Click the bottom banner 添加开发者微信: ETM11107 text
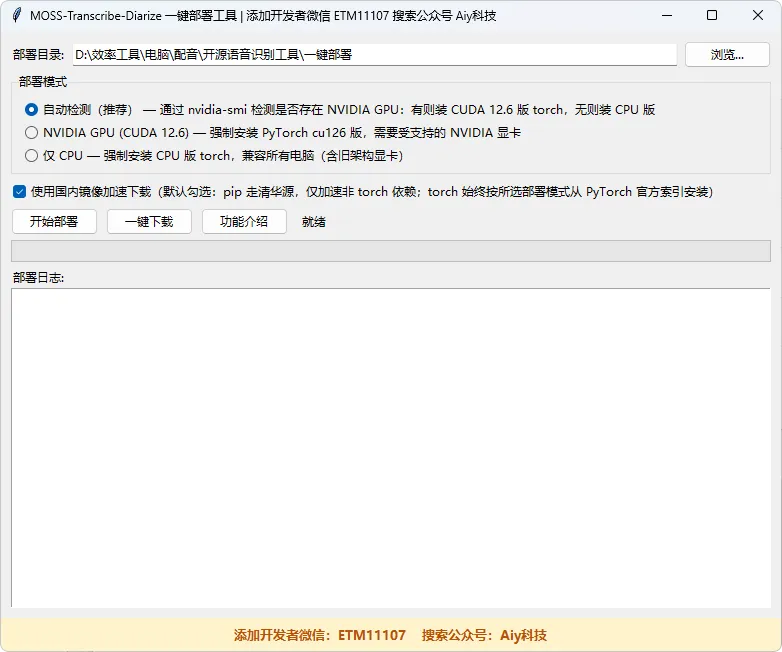The width and height of the screenshot is (782, 652). coord(320,635)
